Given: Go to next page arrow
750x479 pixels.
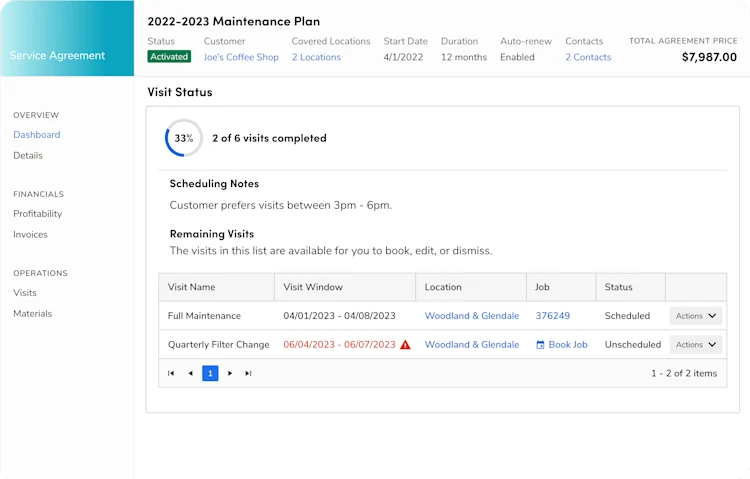Looking at the screenshot, I should (230, 373).
